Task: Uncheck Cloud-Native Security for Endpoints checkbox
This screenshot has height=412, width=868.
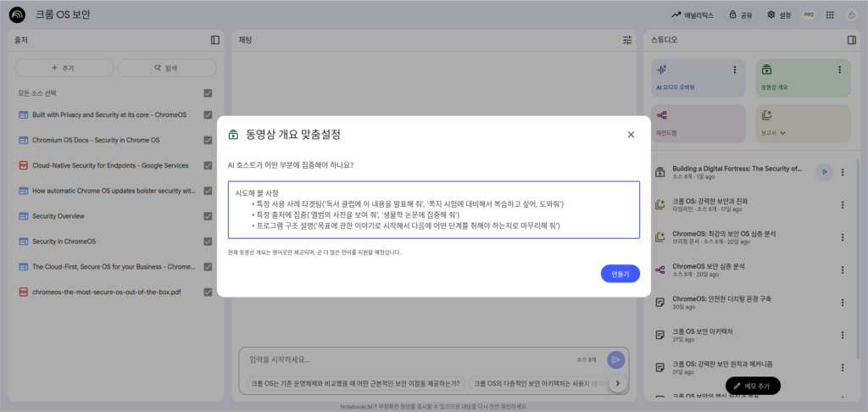Action: (x=208, y=165)
